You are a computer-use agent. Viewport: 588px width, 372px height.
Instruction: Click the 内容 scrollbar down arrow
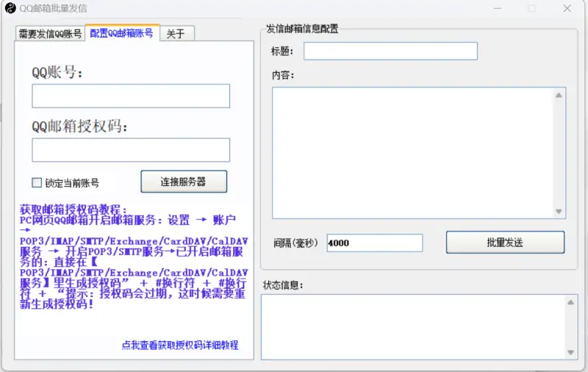point(559,212)
